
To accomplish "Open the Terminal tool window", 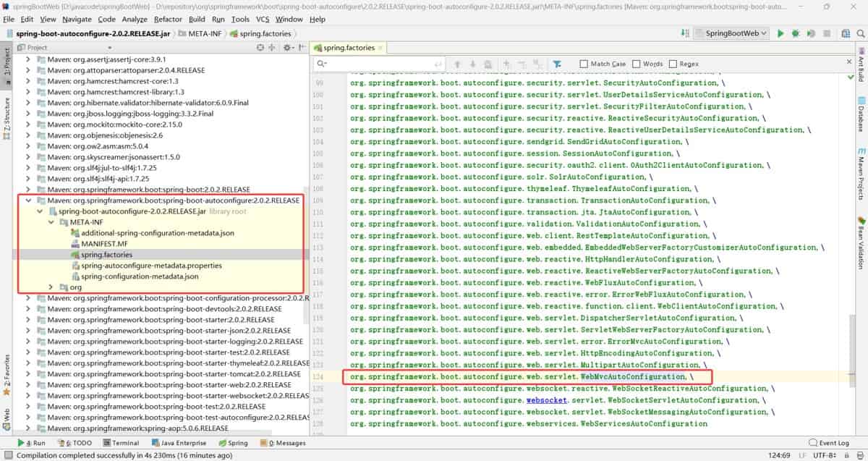I will pos(120,443).
